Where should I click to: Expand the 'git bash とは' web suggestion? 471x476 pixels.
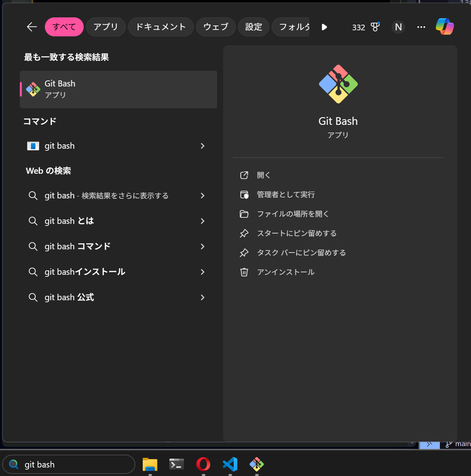[202, 221]
